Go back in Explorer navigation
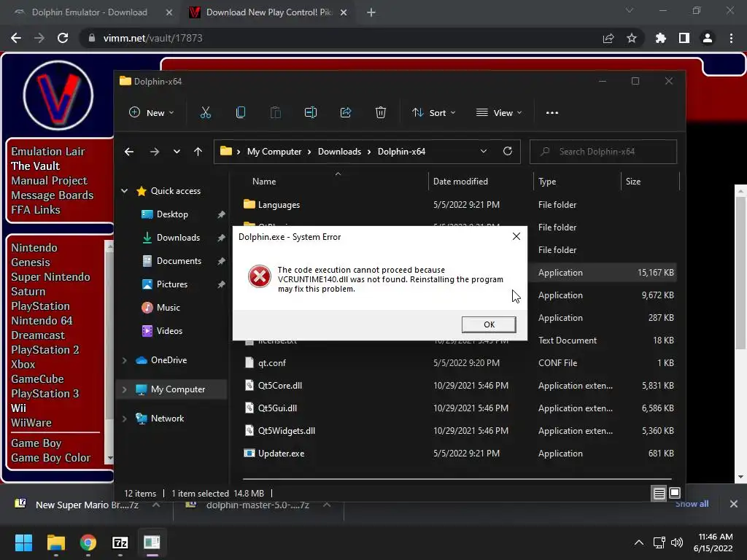The width and height of the screenshot is (747, 560). (x=129, y=152)
